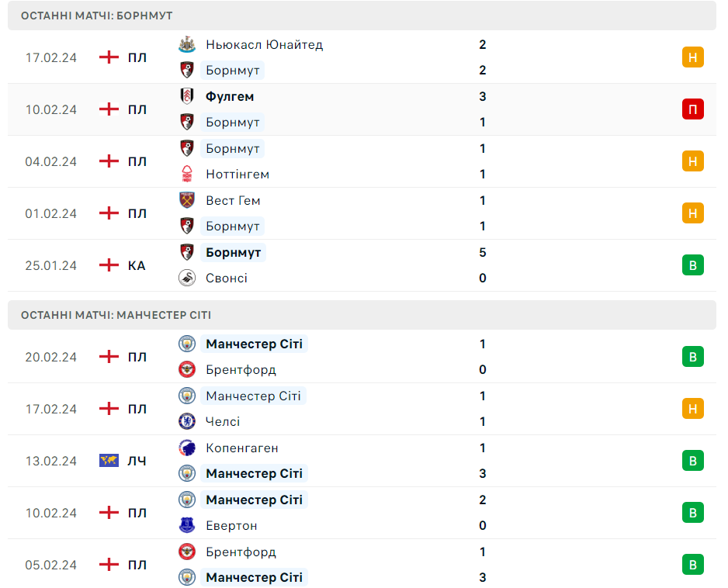Screen dimensions: 728x588
Task: Open the Брентфорд link in 20.02.24 match
Action: tap(241, 369)
